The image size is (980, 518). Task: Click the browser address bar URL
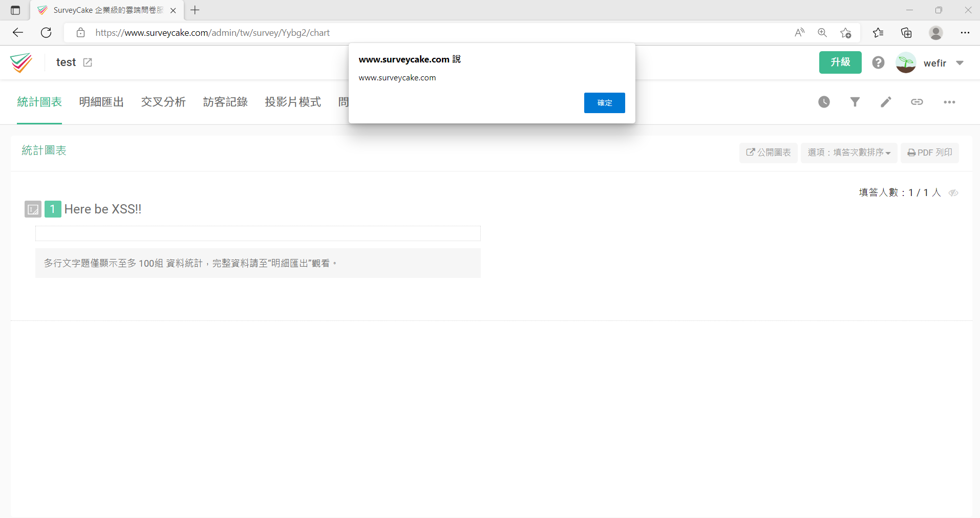[212, 33]
